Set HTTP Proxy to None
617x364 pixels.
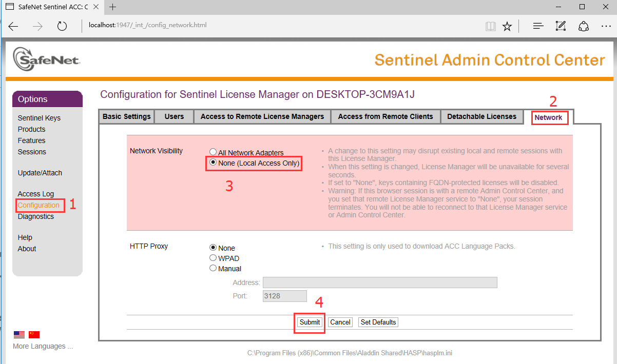pyautogui.click(x=213, y=248)
